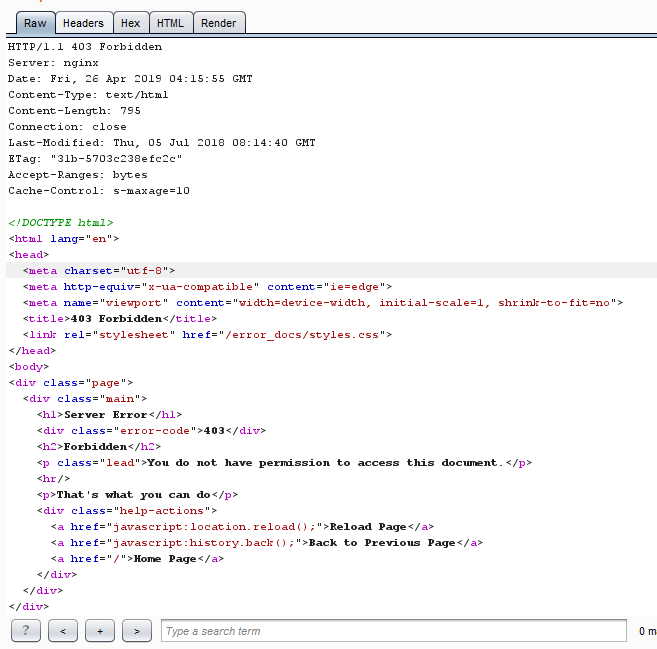This screenshot has height=649, width=657.
Task: Click the '<!DOCTYPE html>' line
Action: [x=61, y=222]
